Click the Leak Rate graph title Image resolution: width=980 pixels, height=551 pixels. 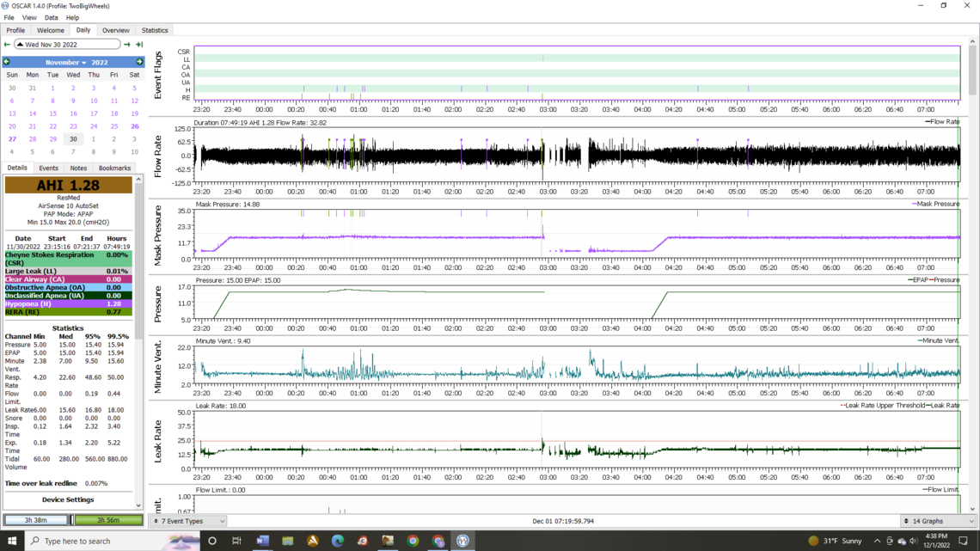157,441
